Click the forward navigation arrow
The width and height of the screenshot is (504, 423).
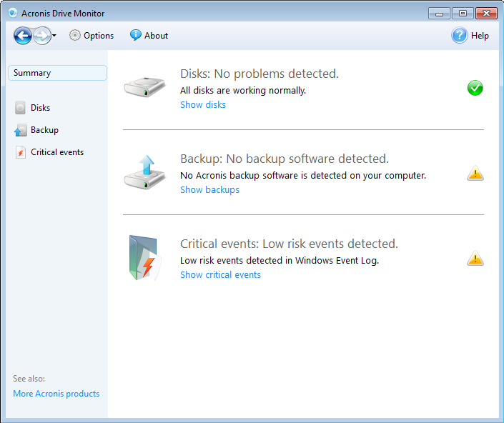click(x=42, y=36)
